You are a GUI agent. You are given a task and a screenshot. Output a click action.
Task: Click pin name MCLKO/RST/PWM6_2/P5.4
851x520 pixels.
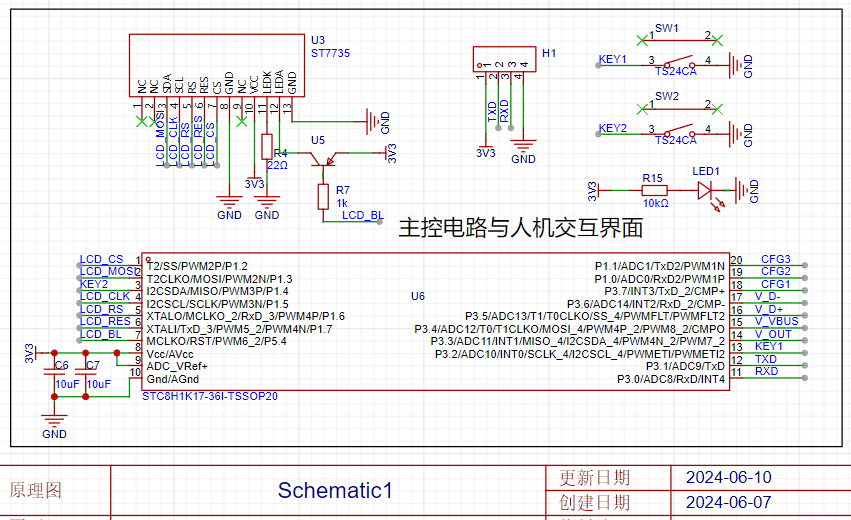217,341
